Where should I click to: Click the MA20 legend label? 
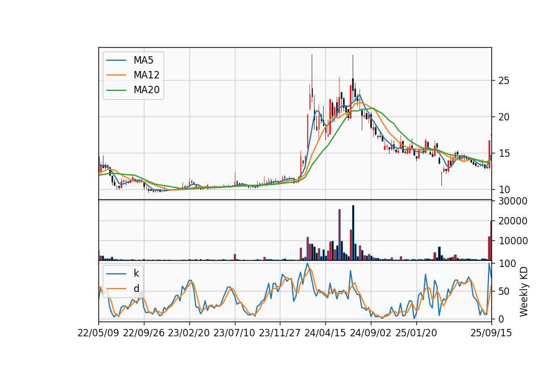(146, 90)
